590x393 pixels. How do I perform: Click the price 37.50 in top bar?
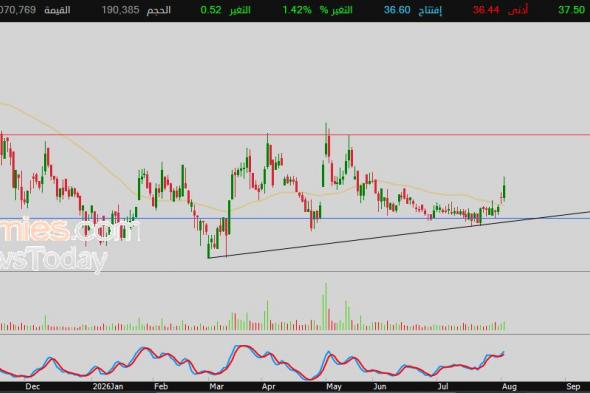pos(571,10)
